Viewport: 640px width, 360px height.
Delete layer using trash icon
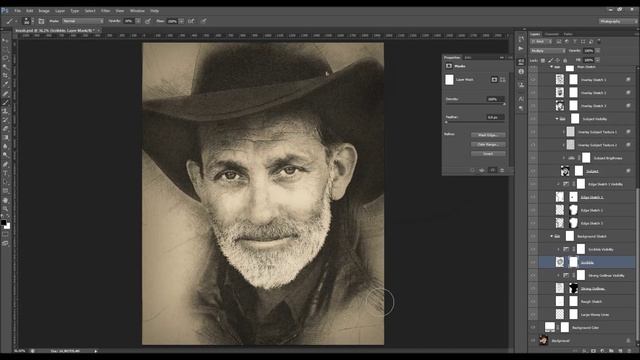coord(629,350)
